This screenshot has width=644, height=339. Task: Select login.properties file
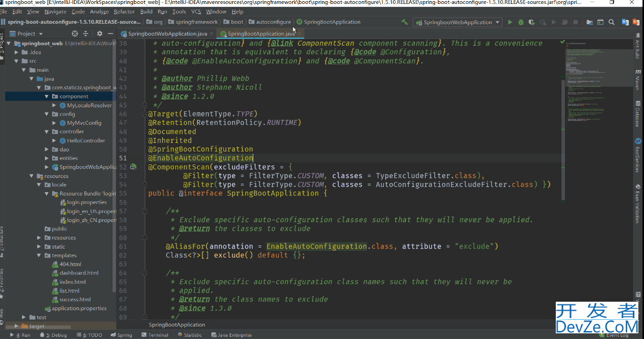click(87, 202)
